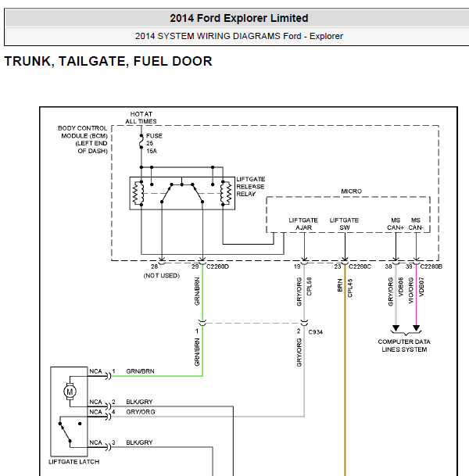Image resolution: width=469 pixels, height=476 pixels.
Task: Click the "BLK/GRY" label at latch pin 3
Action: 139,442
